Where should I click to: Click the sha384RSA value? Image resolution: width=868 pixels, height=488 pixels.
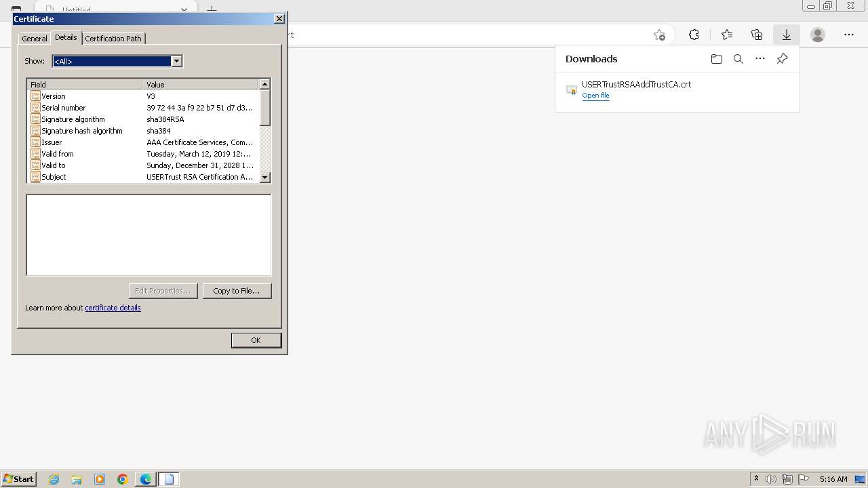pos(165,119)
